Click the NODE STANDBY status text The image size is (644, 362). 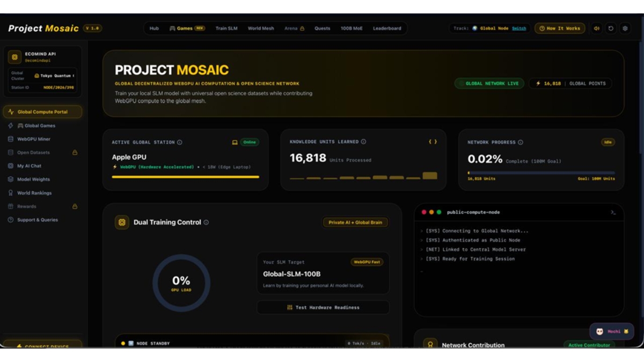pos(153,343)
